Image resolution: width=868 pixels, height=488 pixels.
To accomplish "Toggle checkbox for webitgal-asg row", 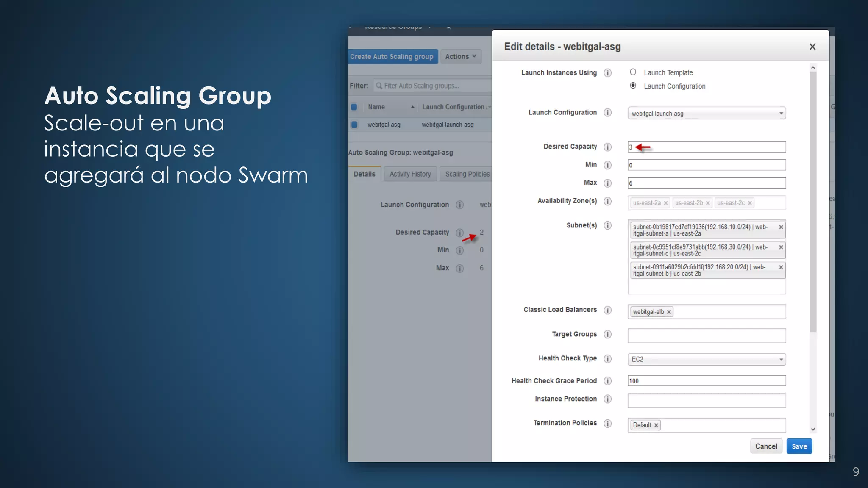I will (x=354, y=125).
